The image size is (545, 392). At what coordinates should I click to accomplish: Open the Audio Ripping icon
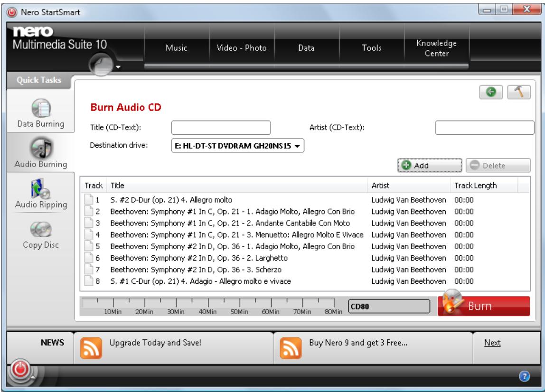click(40, 189)
